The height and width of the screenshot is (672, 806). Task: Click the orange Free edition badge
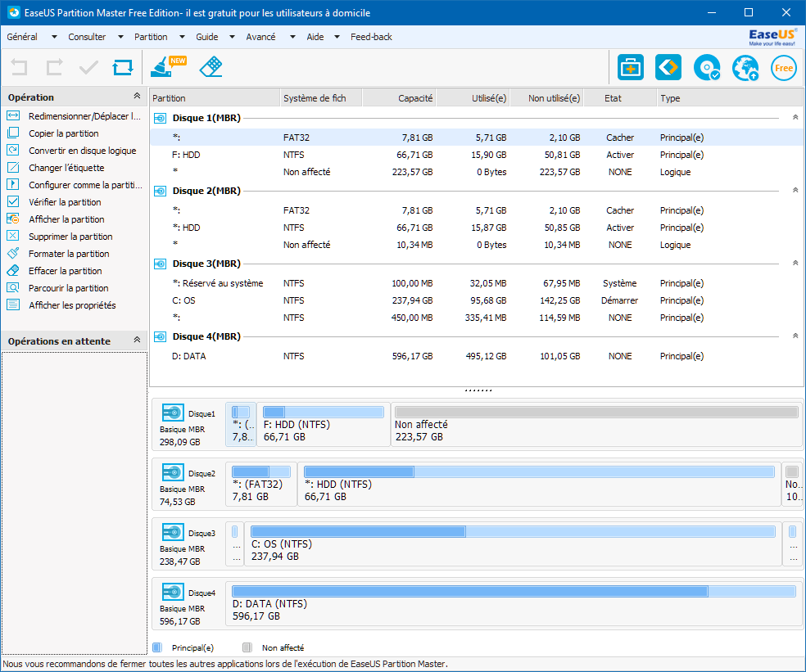[783, 68]
